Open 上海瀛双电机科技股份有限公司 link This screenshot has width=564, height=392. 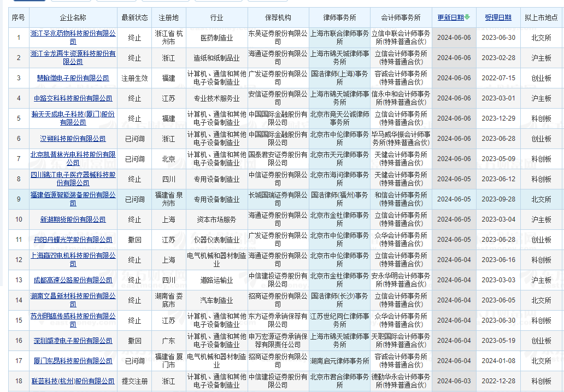(73, 260)
